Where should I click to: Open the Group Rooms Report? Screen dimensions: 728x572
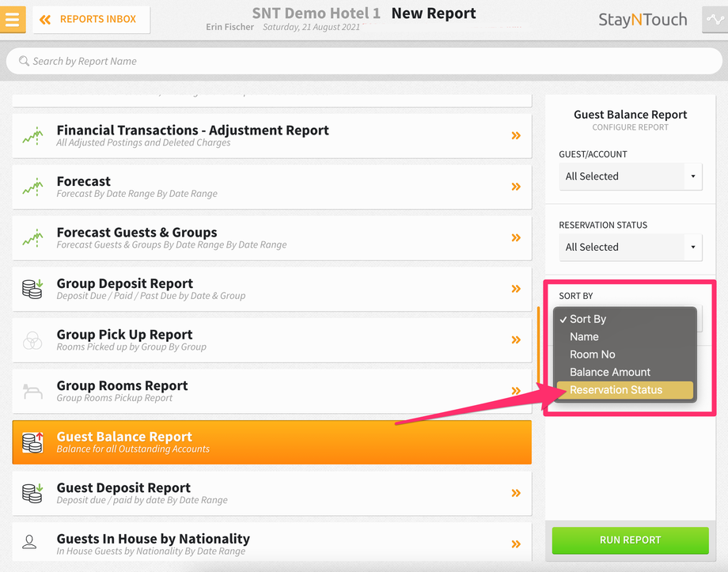click(x=271, y=391)
